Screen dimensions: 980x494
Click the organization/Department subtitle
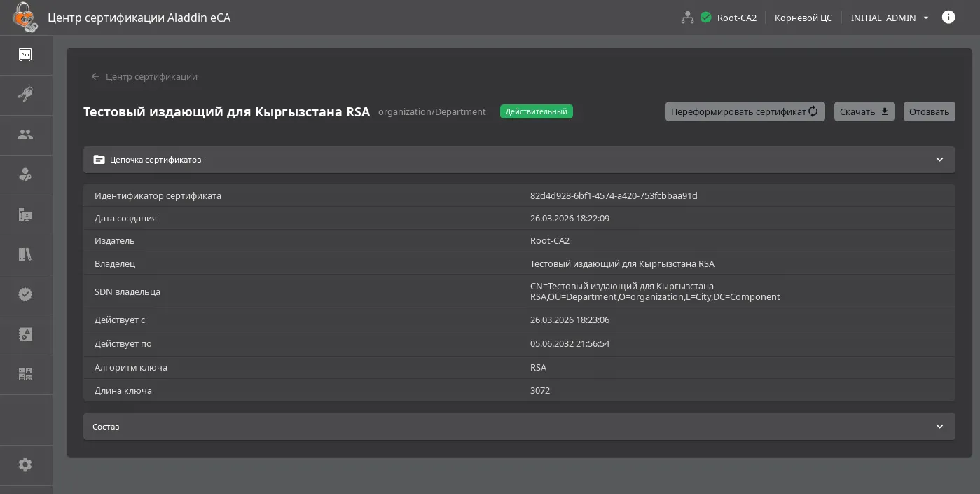432,111
